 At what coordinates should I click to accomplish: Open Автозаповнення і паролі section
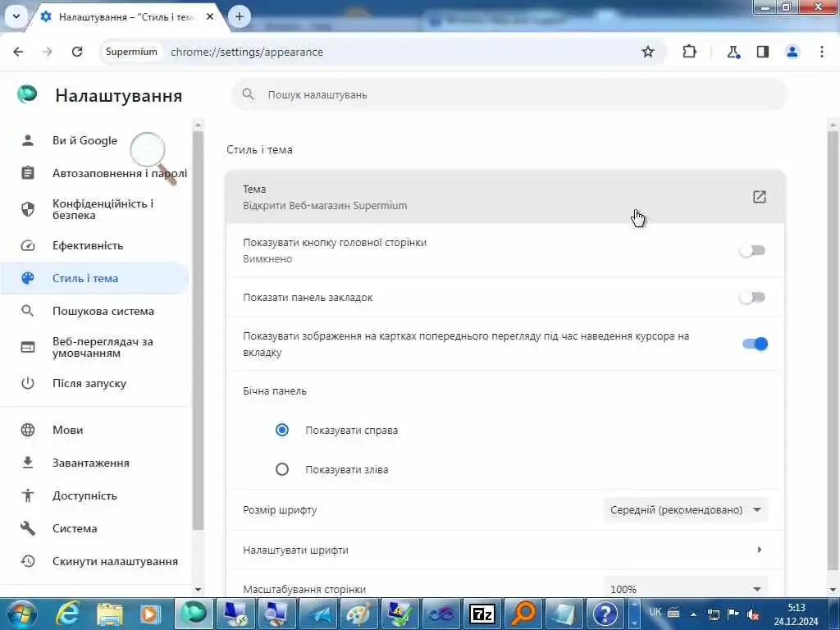click(95, 173)
